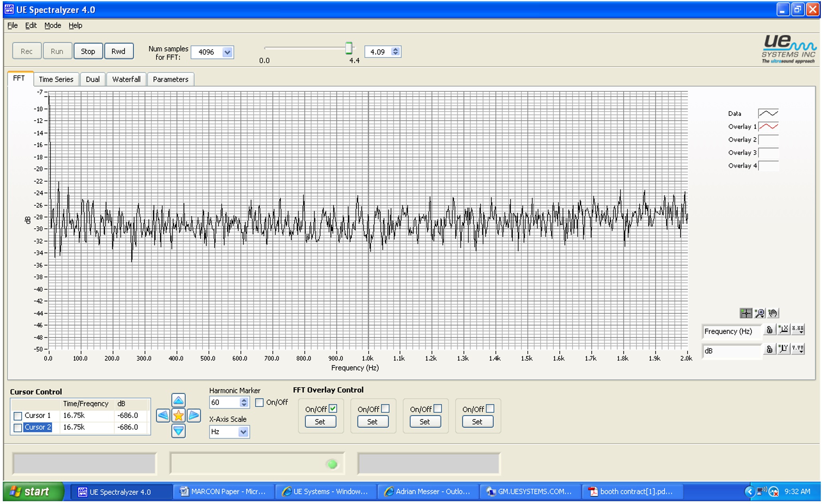Open the X-Axis Scale Hz dropdown
Screen dimensions: 822x504
point(243,432)
